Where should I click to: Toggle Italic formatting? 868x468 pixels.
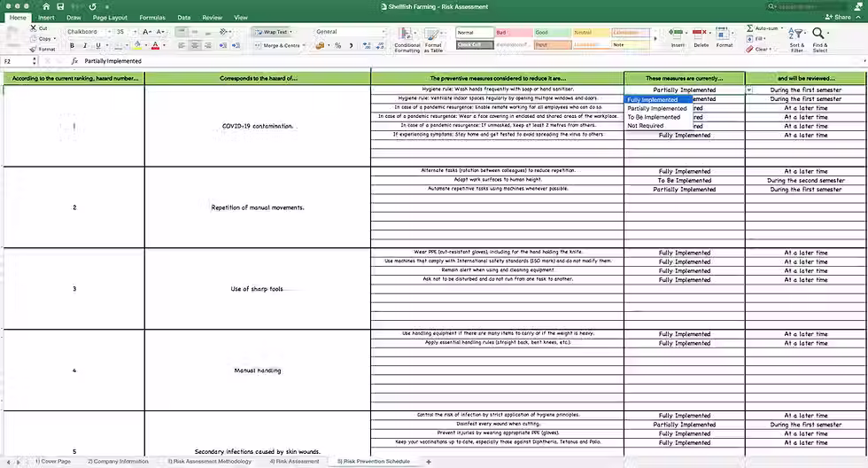tap(85, 45)
